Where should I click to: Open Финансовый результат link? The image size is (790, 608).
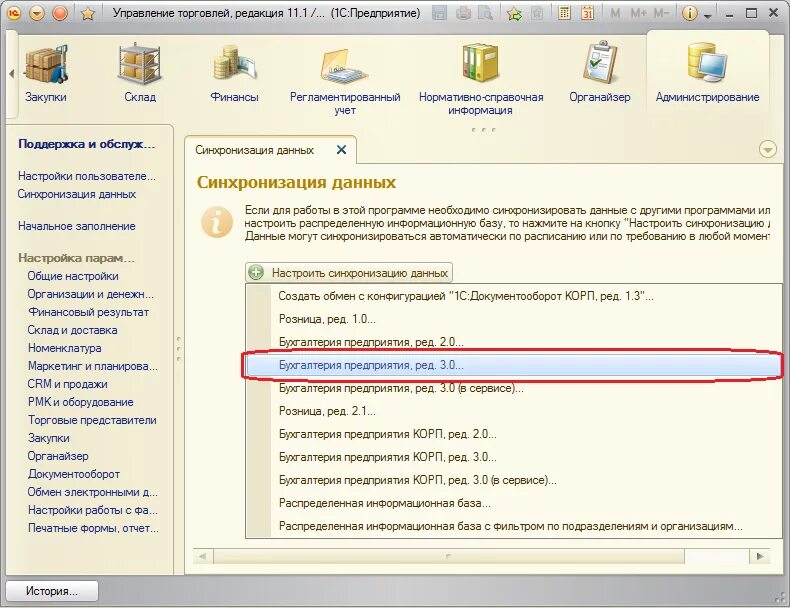(x=88, y=312)
